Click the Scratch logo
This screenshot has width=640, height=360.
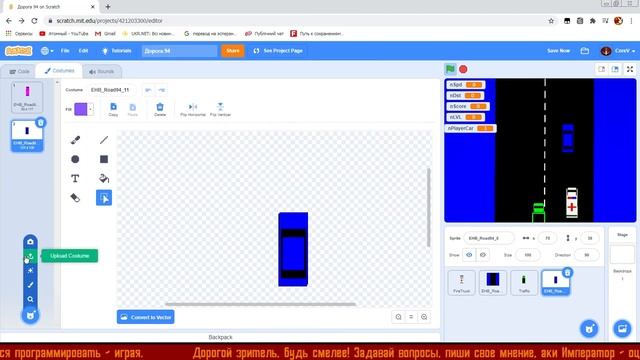tap(18, 51)
